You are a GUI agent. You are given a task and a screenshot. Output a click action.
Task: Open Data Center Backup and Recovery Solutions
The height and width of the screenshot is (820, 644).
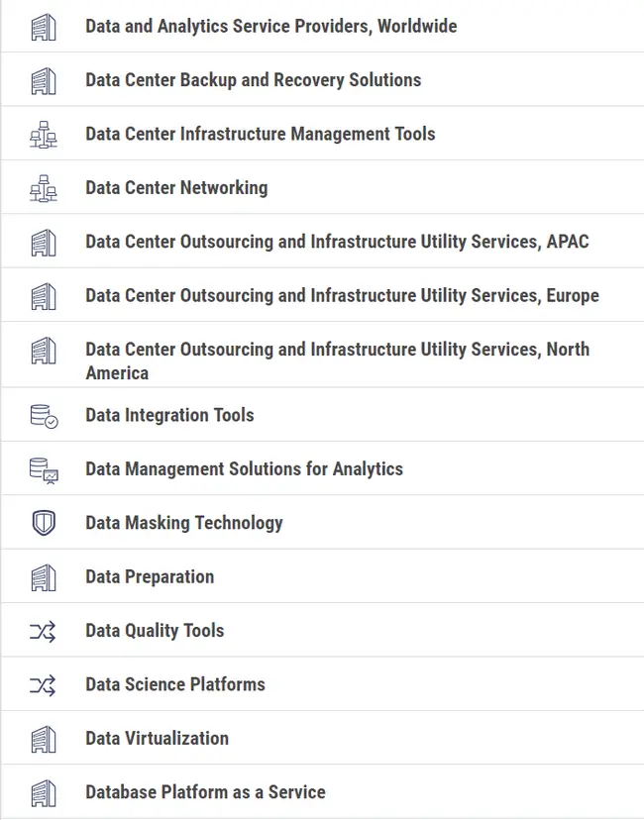253,80
